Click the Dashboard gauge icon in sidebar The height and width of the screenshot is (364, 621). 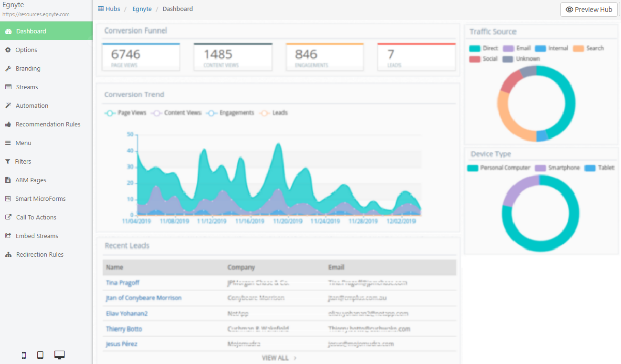pos(8,31)
